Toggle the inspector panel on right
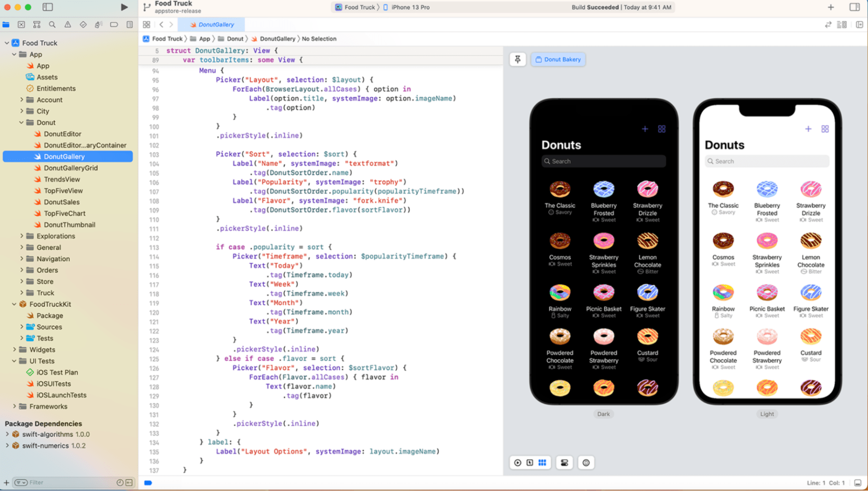Viewport: 868px width, 491px height. point(854,7)
